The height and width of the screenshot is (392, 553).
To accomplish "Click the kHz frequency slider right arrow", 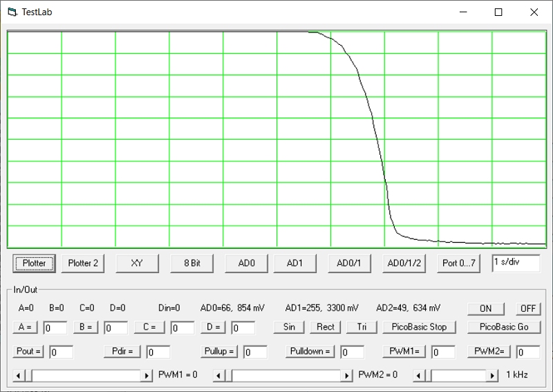I will 493,375.
